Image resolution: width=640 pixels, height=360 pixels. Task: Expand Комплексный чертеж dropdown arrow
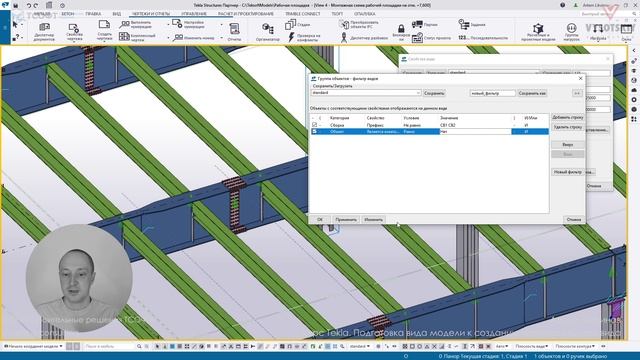point(168,38)
